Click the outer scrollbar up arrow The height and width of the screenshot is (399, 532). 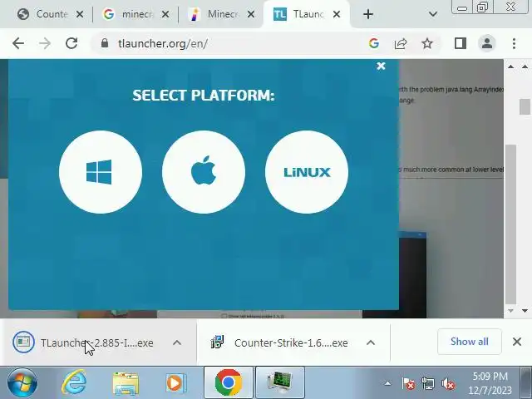point(525,66)
